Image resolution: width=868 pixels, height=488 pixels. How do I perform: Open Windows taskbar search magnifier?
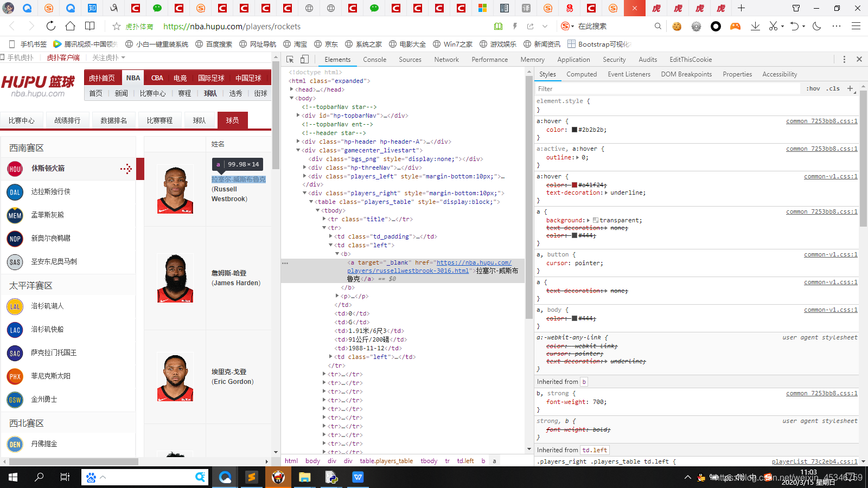[x=39, y=477]
